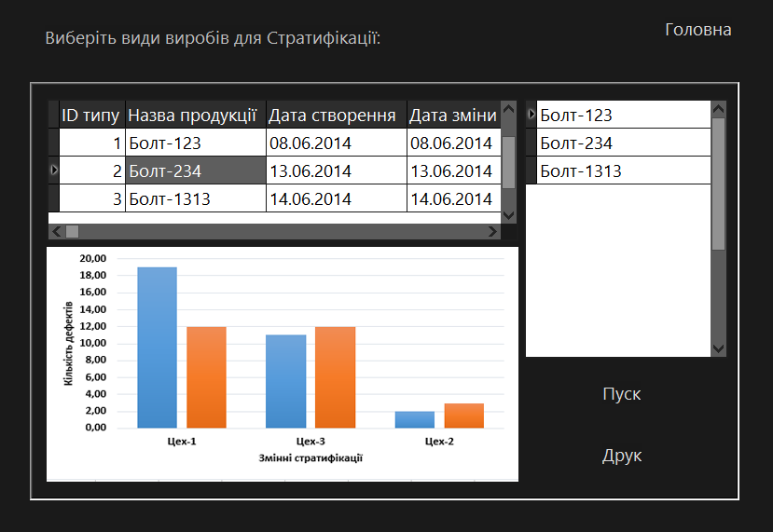This screenshot has height=532, width=773.
Task: Click ID cell 1 in the table
Action: 92,143
